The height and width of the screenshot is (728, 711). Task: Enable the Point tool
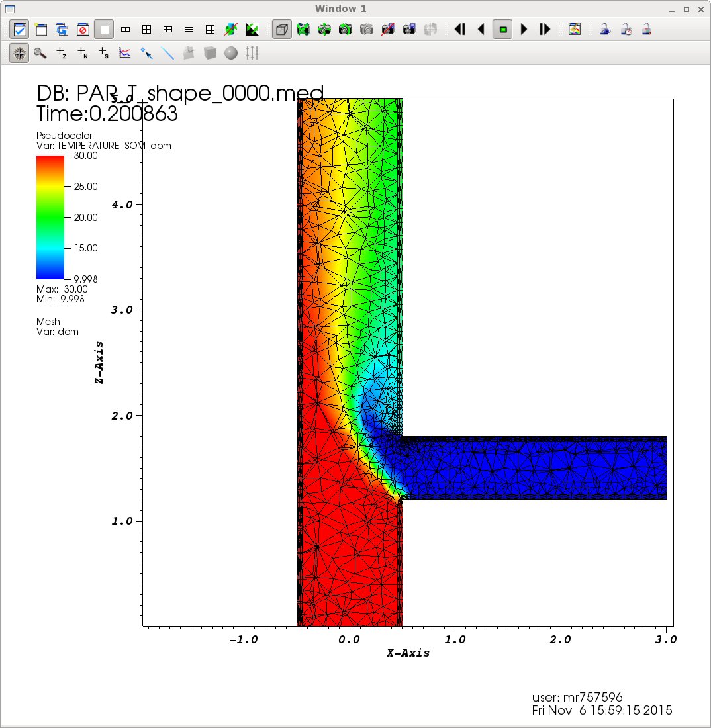pyautogui.click(x=146, y=53)
